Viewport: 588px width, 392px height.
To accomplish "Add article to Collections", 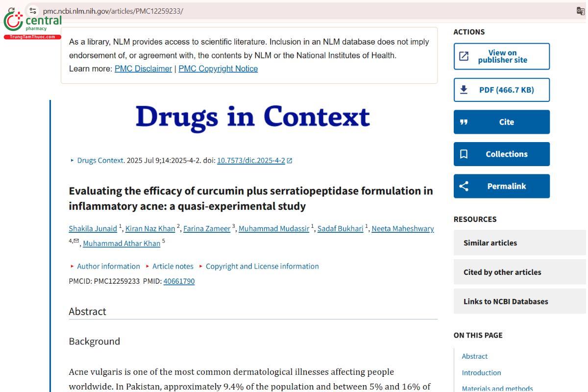I will click(501, 154).
